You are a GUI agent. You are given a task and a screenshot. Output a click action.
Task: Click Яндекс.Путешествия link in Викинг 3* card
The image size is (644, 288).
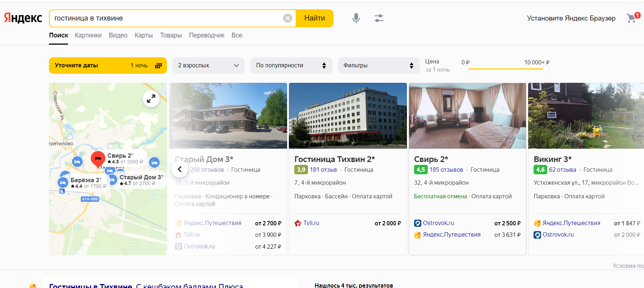point(571,223)
